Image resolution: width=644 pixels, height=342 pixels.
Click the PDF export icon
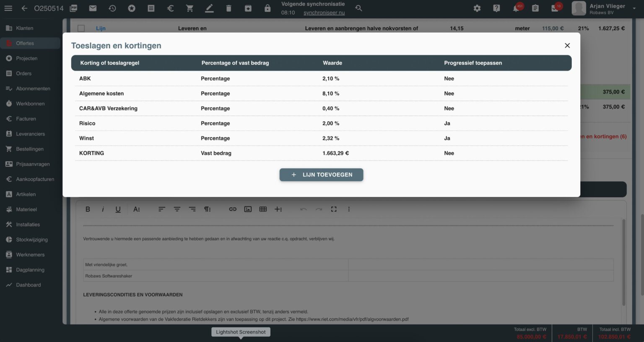click(74, 8)
